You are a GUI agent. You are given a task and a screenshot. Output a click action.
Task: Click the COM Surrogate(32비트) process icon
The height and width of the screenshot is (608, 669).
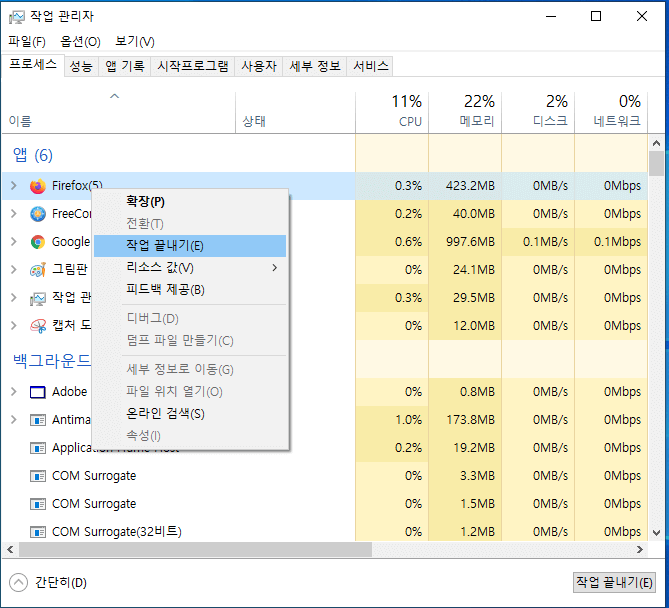point(38,532)
